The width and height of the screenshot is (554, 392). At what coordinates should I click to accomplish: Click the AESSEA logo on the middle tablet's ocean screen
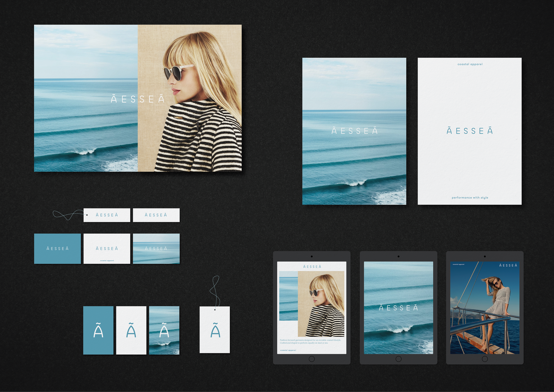tap(398, 308)
